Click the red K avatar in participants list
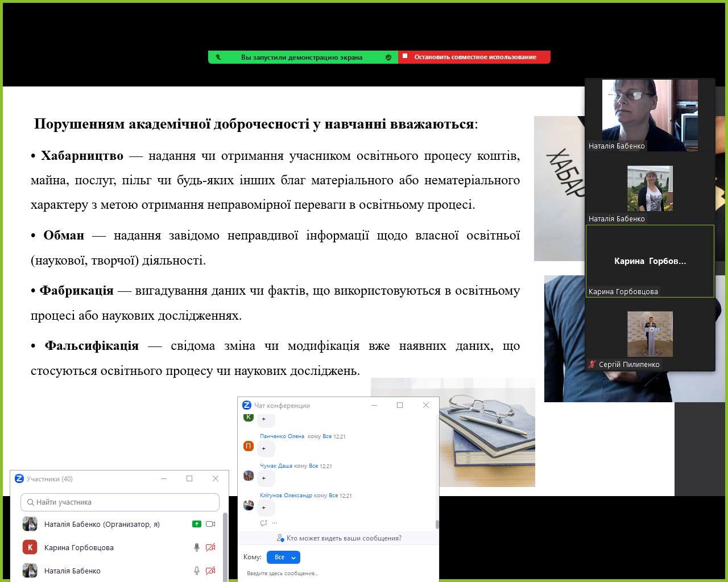The height and width of the screenshot is (582, 728). pyautogui.click(x=30, y=547)
